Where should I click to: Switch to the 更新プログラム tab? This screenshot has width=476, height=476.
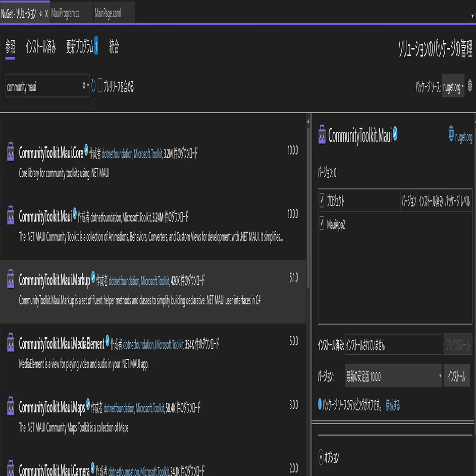tap(82, 47)
